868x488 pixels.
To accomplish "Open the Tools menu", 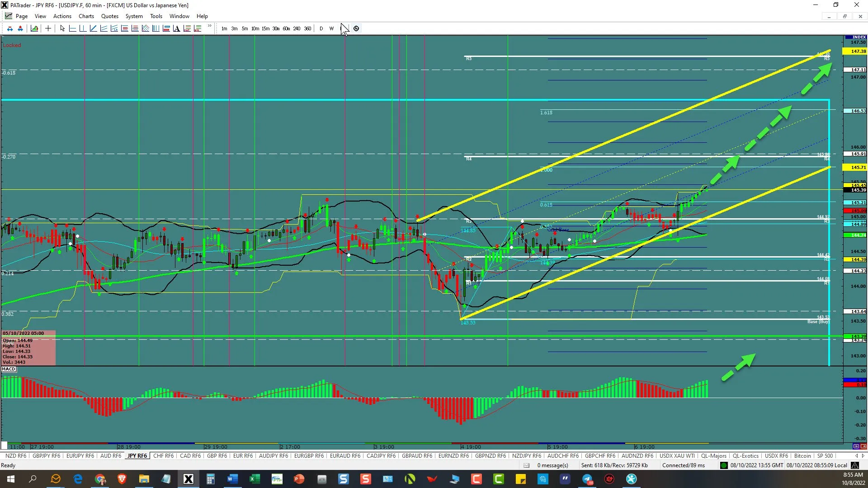I will pos(156,16).
